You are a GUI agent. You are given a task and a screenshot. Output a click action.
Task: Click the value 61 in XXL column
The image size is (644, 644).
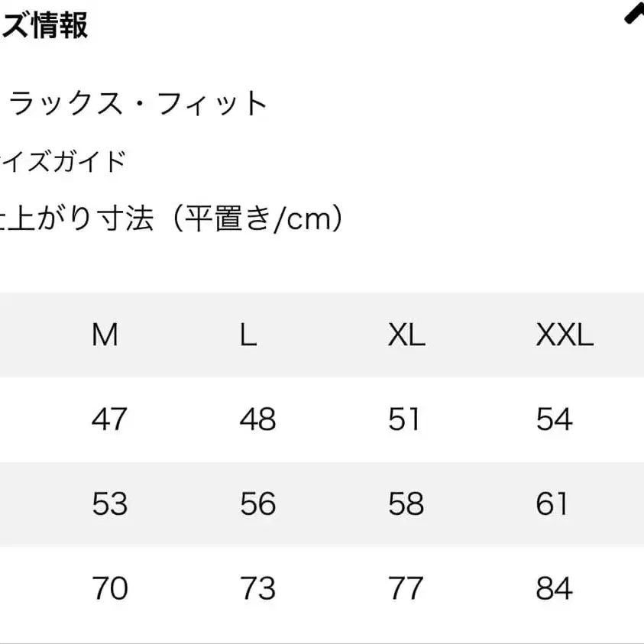click(x=552, y=504)
